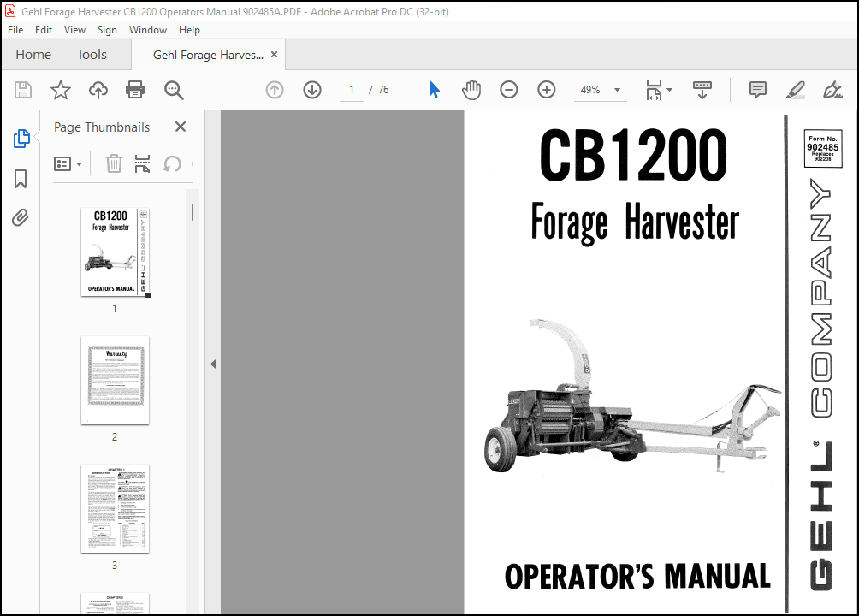Click the thumbnail page label '3'
Image resolution: width=859 pixels, height=616 pixels.
115,565
